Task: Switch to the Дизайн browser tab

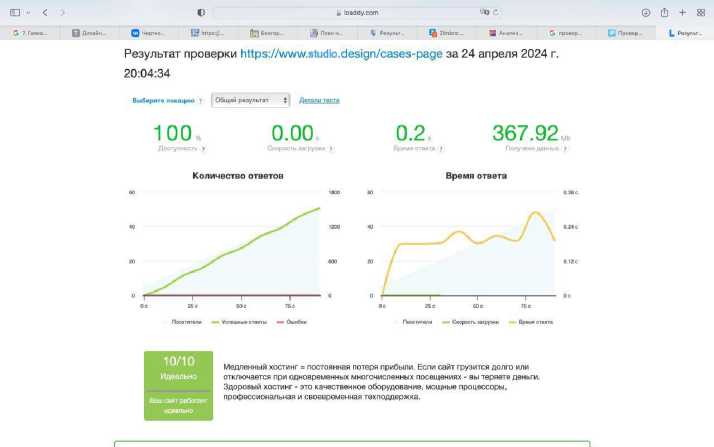Action: (92, 33)
